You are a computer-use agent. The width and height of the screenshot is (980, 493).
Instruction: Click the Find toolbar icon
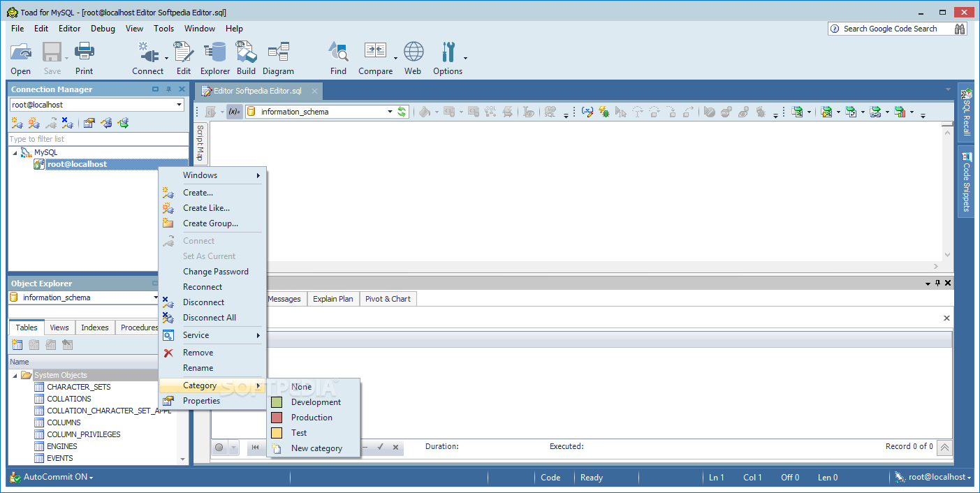coord(339,52)
